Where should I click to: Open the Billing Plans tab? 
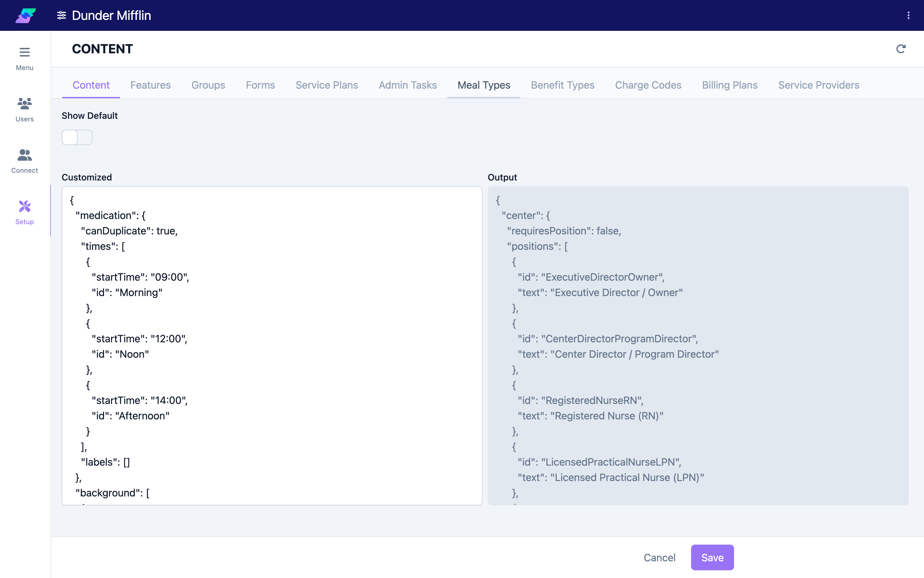click(730, 85)
